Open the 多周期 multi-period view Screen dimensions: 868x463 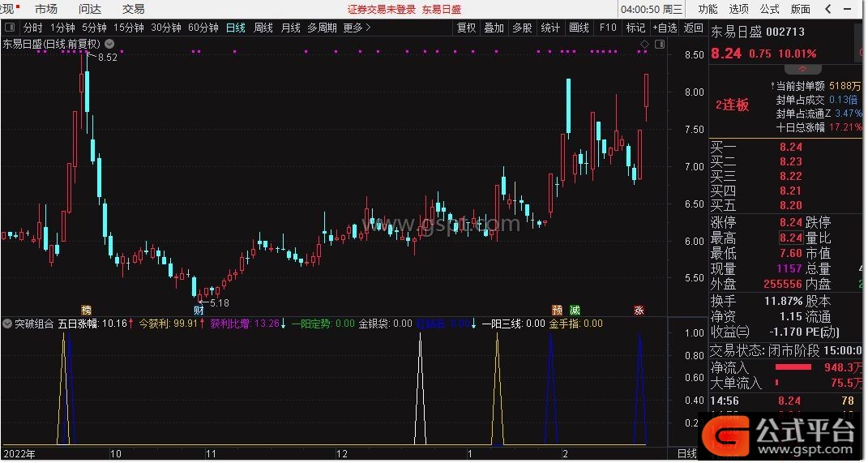323,28
